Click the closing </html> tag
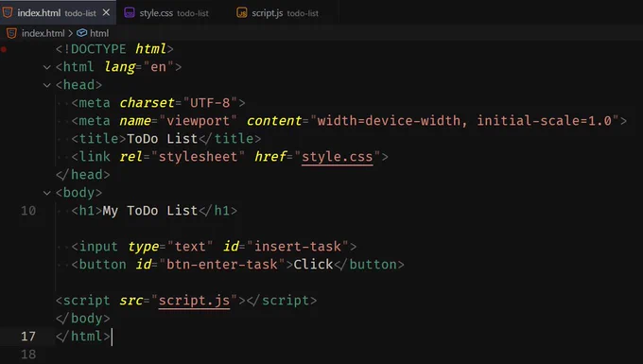Image resolution: width=643 pixels, height=364 pixels. click(83, 337)
